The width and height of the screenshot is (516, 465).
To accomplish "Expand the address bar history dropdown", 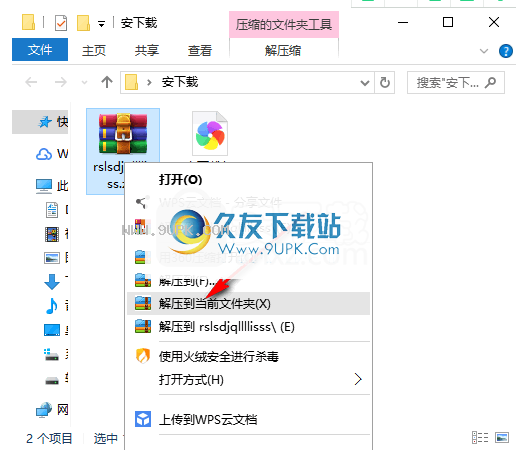I will 365,82.
